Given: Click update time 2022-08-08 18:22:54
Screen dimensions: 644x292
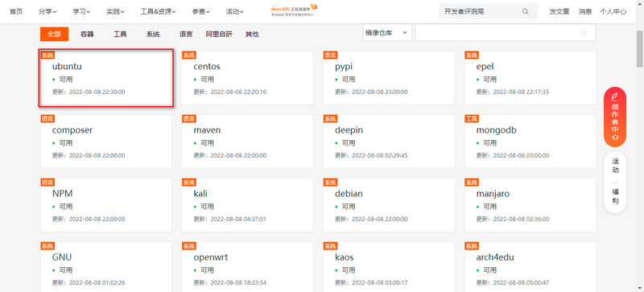Looking at the screenshot, I should point(238,282).
